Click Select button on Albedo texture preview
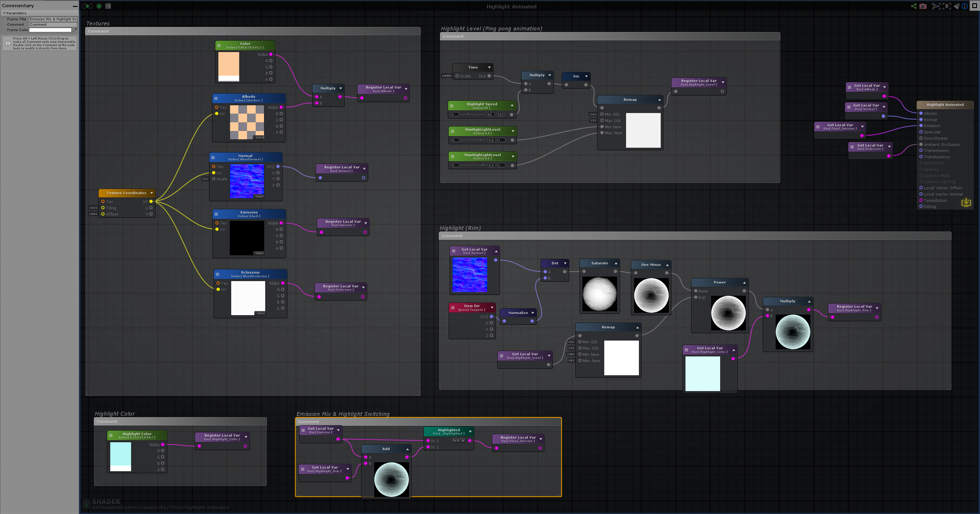This screenshot has width=980, height=514. click(x=259, y=138)
